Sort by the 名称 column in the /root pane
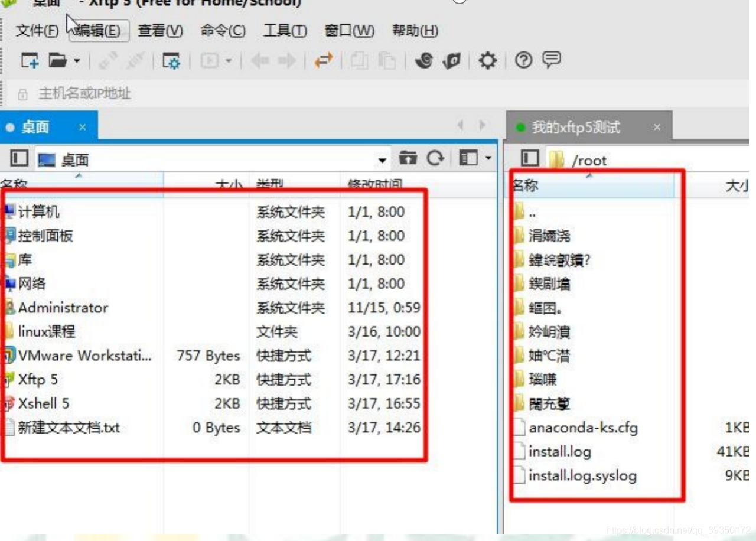Image resolution: width=756 pixels, height=541 pixels. 591,185
